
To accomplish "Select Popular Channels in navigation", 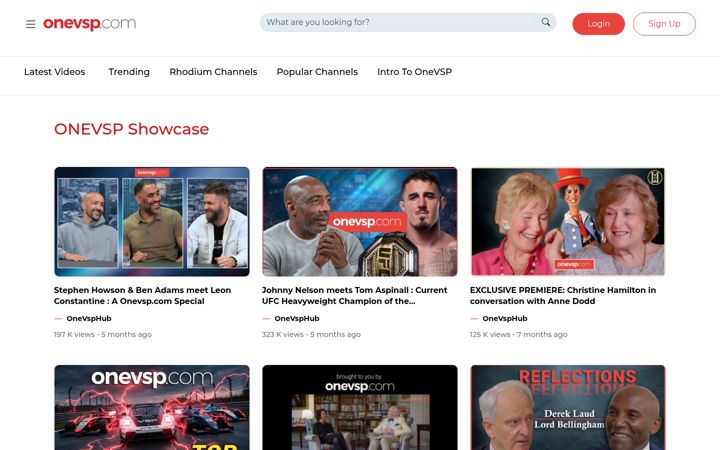I will pos(317,72).
